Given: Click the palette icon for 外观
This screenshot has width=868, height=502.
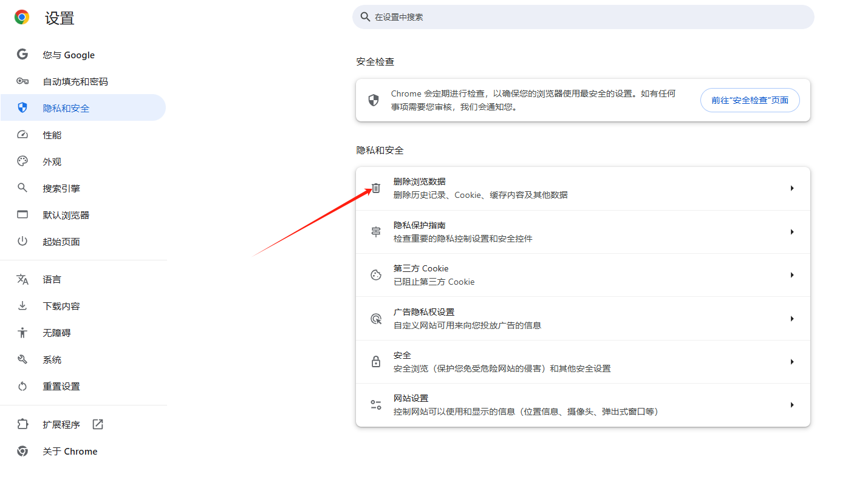Looking at the screenshot, I should click(x=22, y=161).
